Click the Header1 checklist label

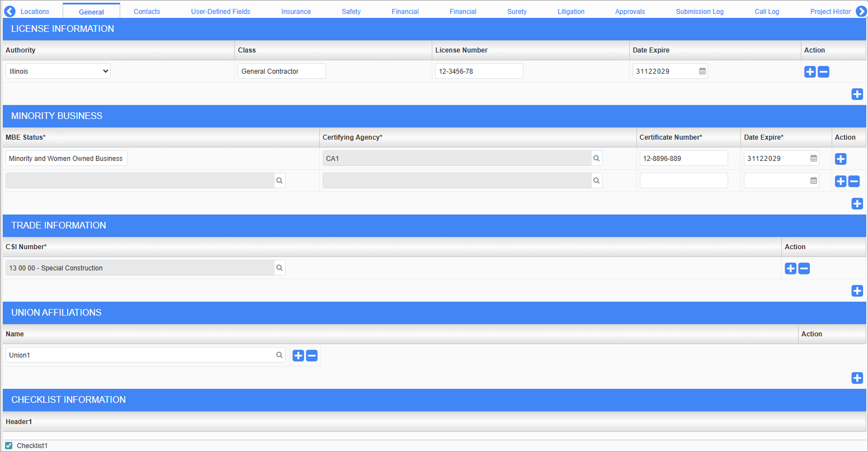coord(18,422)
